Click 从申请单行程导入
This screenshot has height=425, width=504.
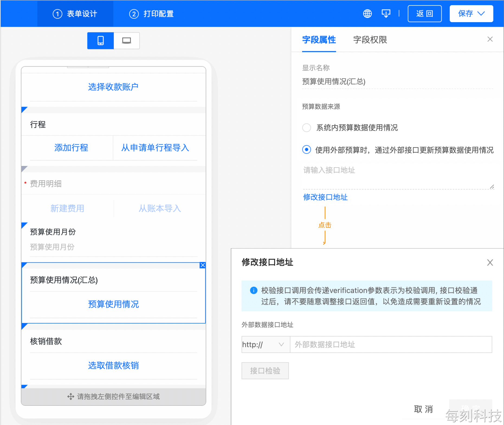[155, 148]
